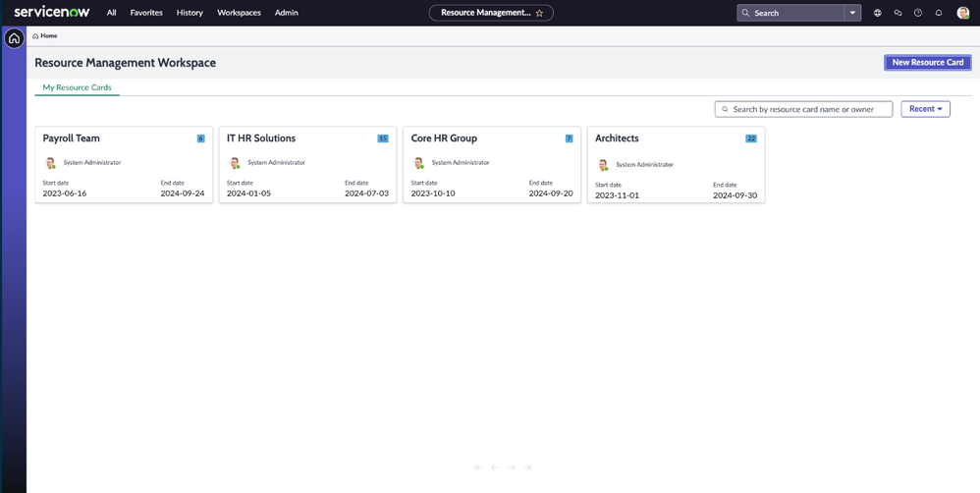Open the Favorites menu
The width and height of the screenshot is (980, 493).
(x=146, y=14)
